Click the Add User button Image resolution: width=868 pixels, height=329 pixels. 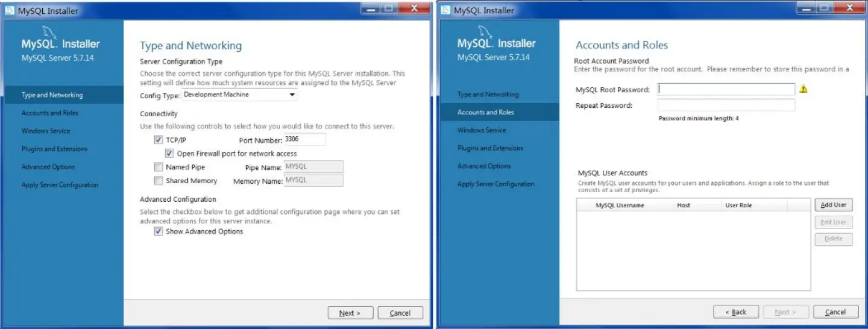pos(834,205)
